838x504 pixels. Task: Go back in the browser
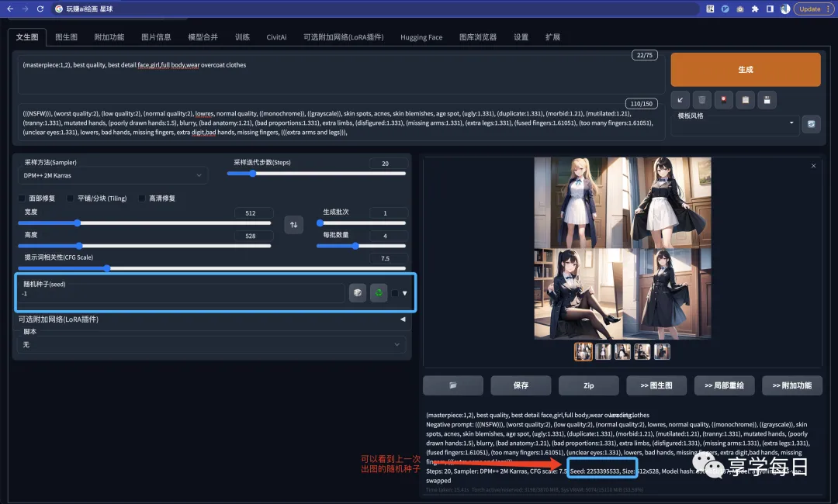pyautogui.click(x=10, y=9)
